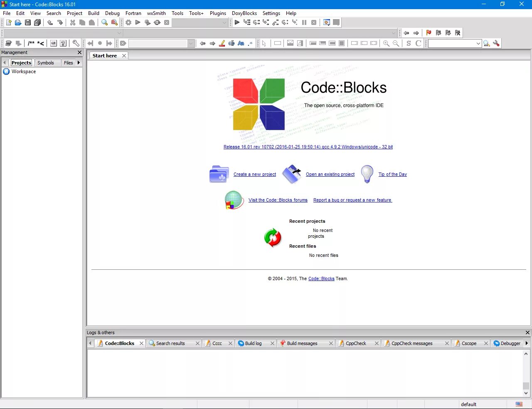Close the Start here tab

[124, 56]
